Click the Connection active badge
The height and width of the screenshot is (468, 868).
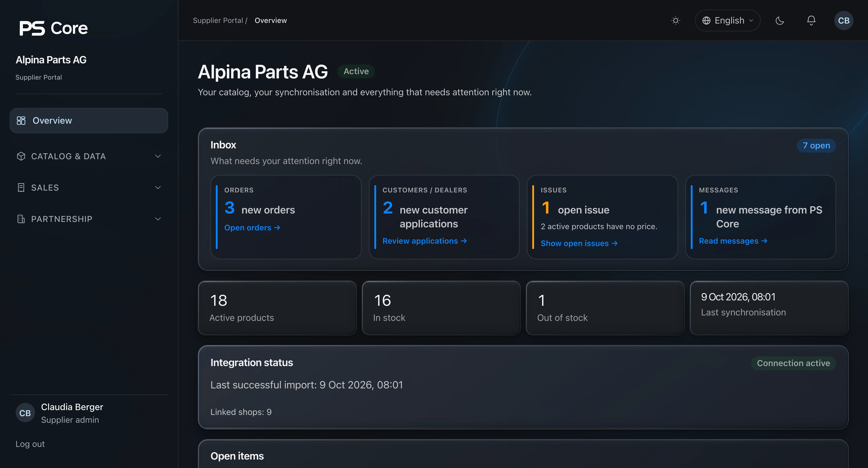793,363
